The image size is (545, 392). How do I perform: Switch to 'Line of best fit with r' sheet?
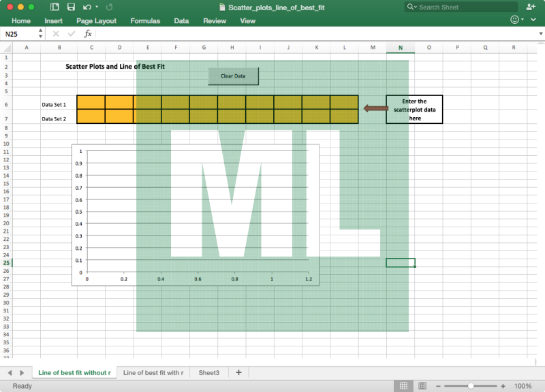pyautogui.click(x=153, y=372)
